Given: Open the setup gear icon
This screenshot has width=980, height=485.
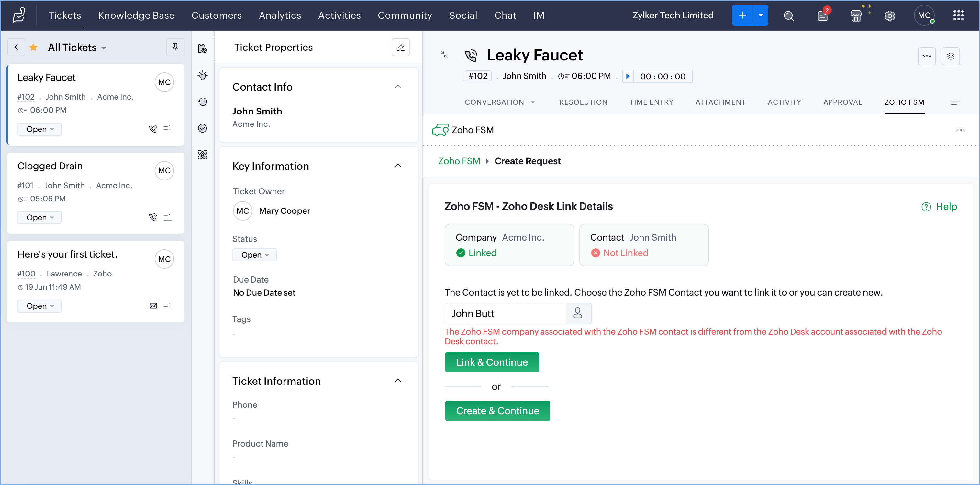Looking at the screenshot, I should [x=889, y=16].
